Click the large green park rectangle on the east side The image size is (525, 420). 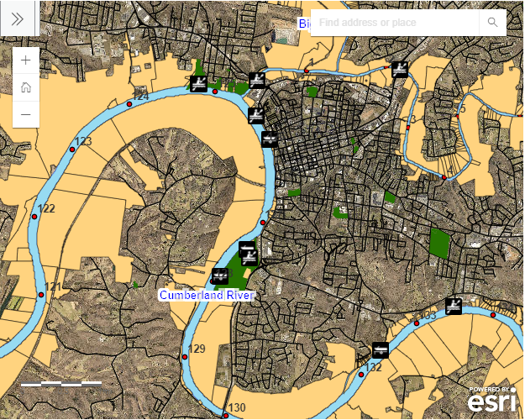(x=439, y=242)
